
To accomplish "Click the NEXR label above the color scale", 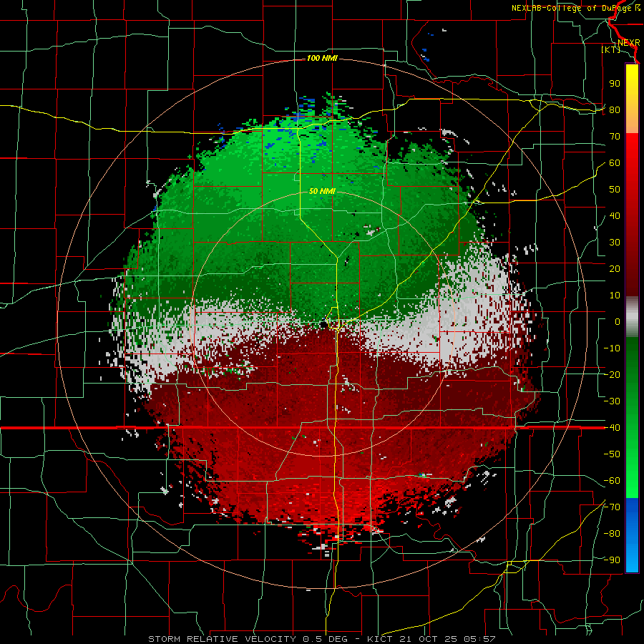I will (629, 43).
